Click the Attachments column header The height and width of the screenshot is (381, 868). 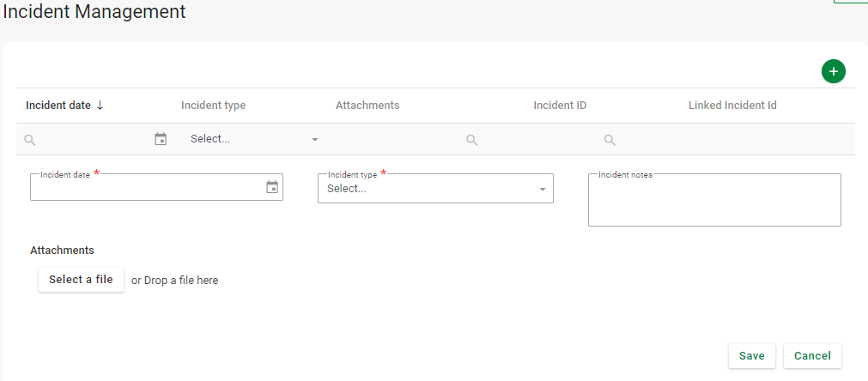(367, 106)
